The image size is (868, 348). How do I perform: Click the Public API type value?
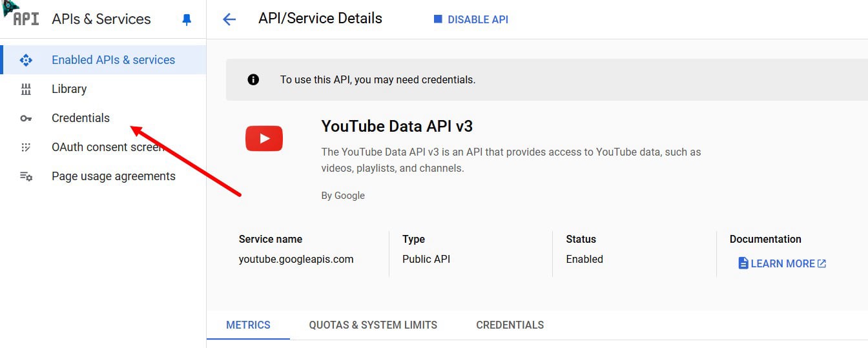[426, 259]
